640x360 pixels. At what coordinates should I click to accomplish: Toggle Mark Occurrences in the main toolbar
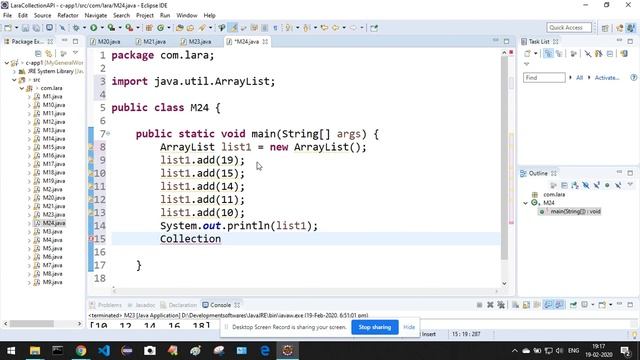tap(233, 28)
